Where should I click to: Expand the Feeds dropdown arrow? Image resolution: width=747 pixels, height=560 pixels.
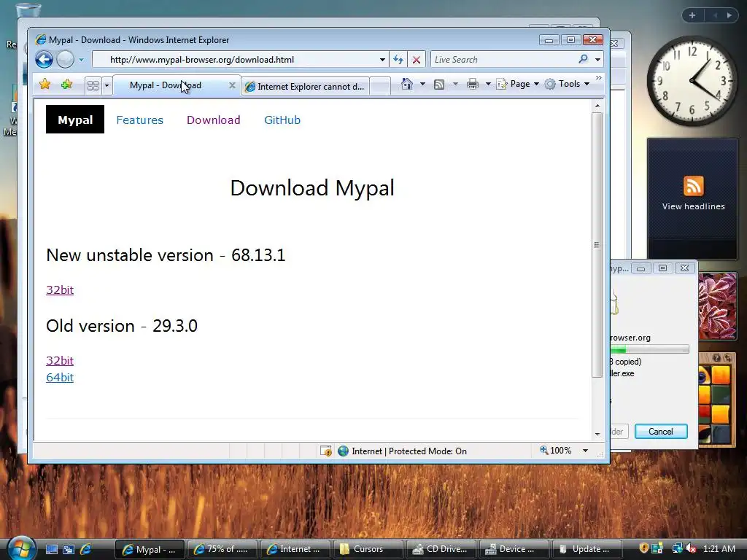point(455,85)
